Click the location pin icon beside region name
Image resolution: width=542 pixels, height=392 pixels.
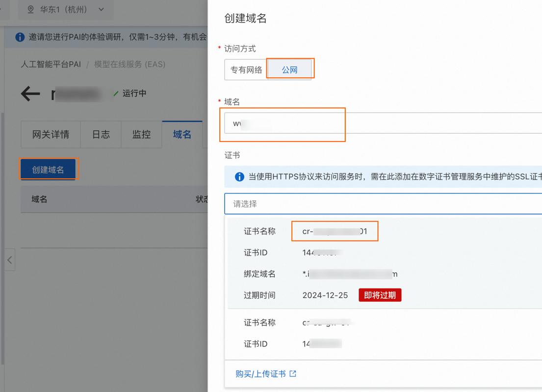(30, 9)
